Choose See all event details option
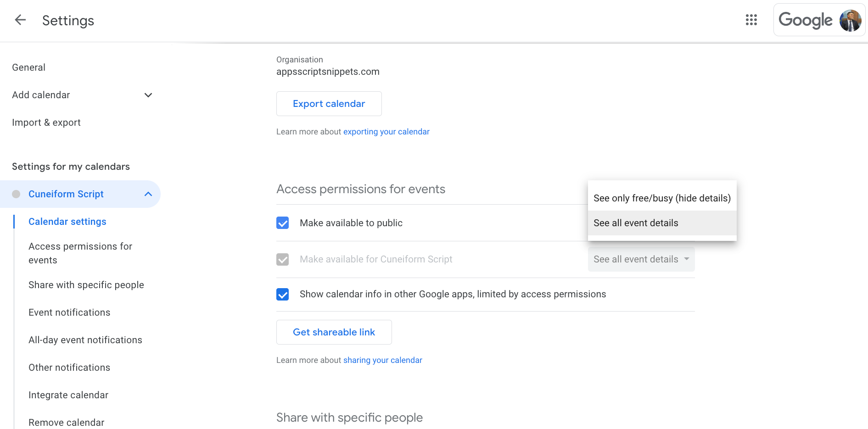The width and height of the screenshot is (868, 429). click(x=661, y=223)
